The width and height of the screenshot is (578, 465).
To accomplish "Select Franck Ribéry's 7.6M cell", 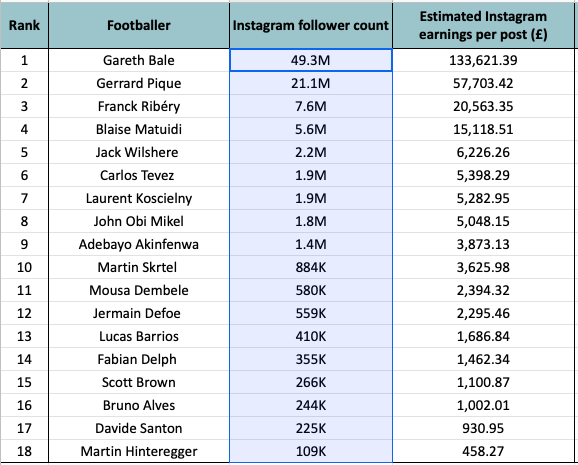I will (311, 106).
